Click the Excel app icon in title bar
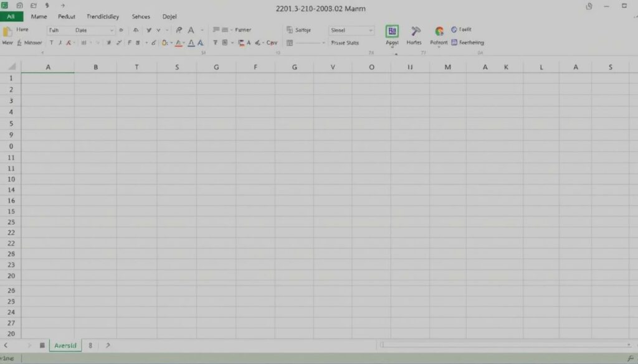The height and width of the screenshot is (364, 638). click(x=4, y=5)
